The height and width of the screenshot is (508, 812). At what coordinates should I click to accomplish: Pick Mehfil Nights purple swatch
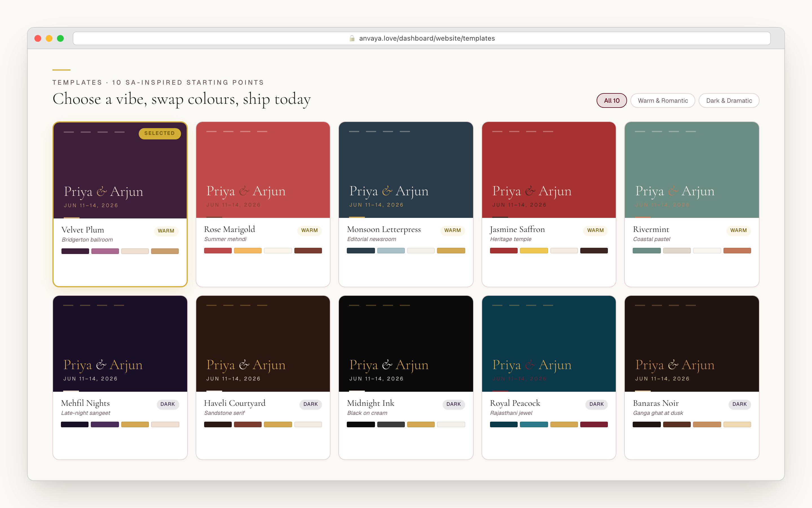coord(105,425)
